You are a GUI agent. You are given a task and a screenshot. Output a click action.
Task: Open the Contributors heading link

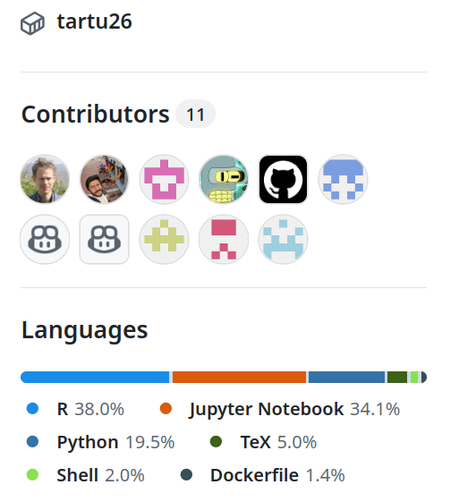pyautogui.click(x=95, y=114)
